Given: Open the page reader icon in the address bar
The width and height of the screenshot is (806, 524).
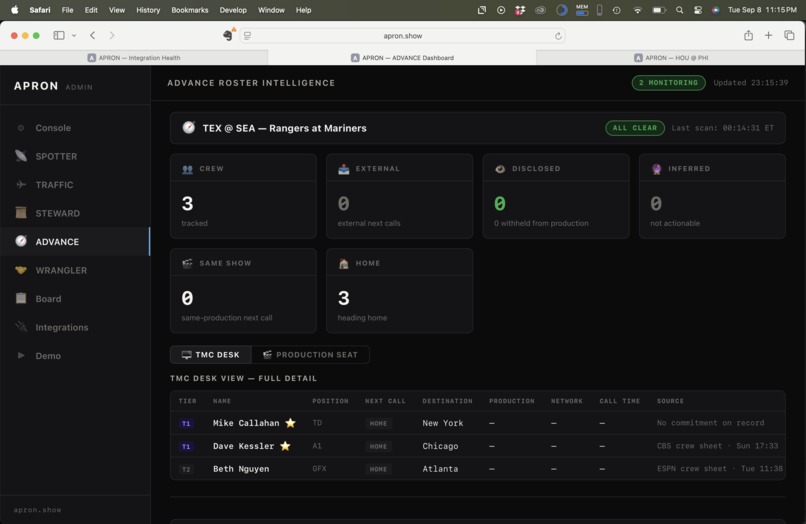Looking at the screenshot, I should 247,35.
